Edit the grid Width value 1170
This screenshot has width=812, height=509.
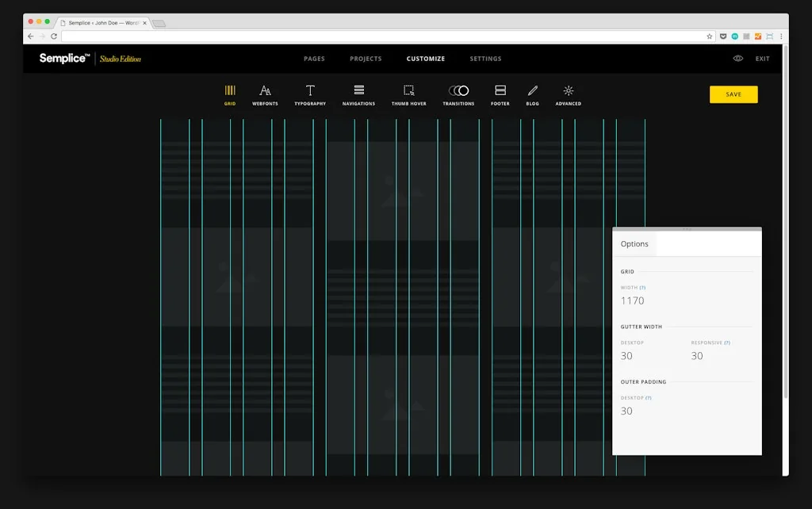(632, 300)
